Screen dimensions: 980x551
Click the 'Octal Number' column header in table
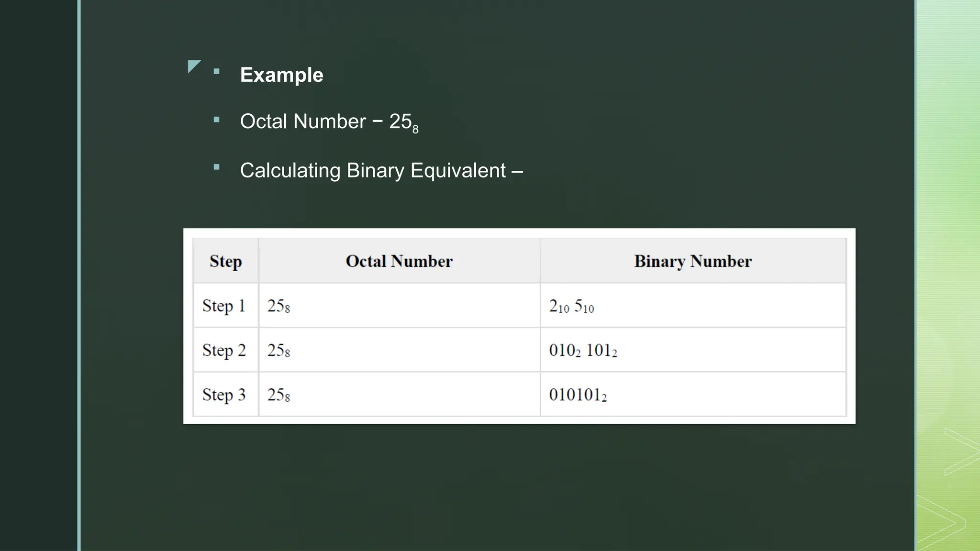tap(399, 261)
